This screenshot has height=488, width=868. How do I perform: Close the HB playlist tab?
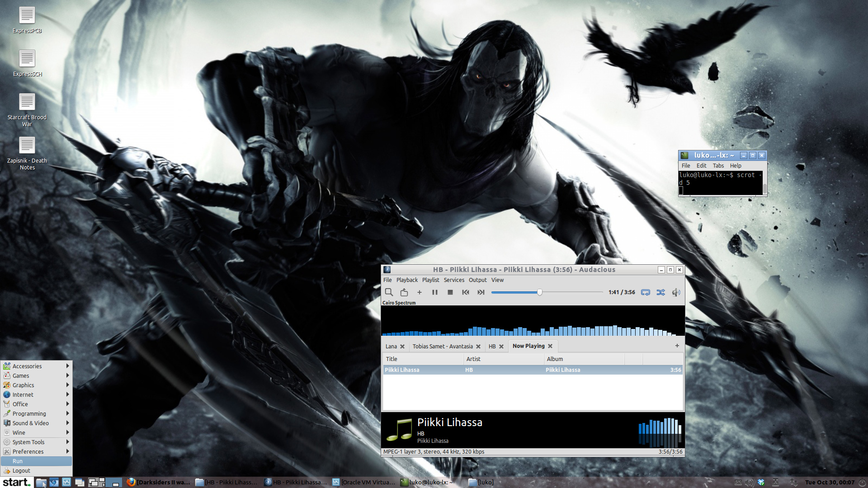(501, 347)
